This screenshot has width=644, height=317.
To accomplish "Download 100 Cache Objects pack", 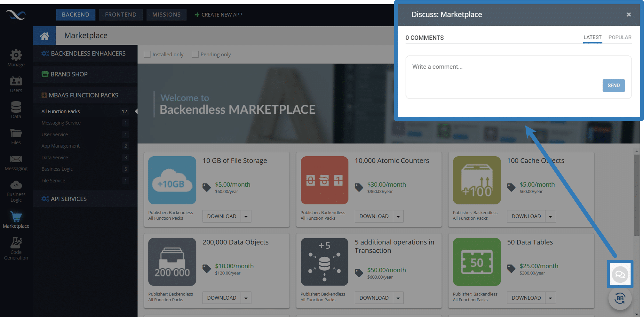I will [526, 216].
